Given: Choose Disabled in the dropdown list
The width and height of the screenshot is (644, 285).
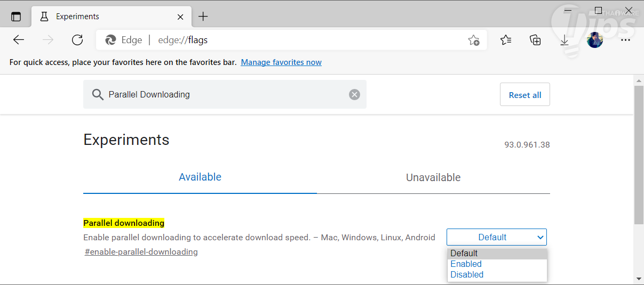Looking at the screenshot, I should (467, 275).
